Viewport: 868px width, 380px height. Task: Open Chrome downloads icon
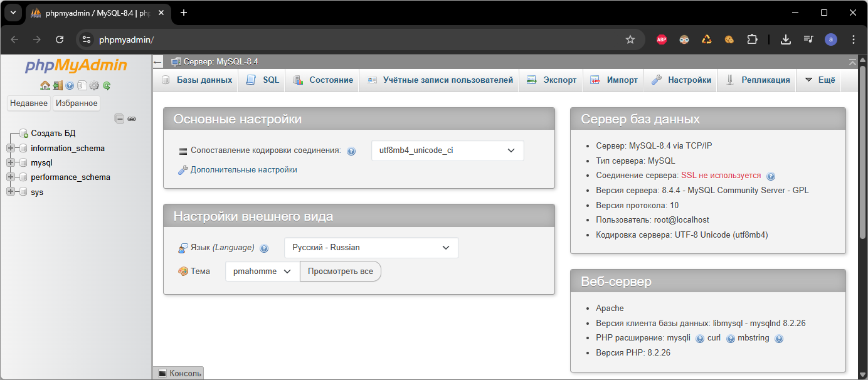(x=785, y=40)
